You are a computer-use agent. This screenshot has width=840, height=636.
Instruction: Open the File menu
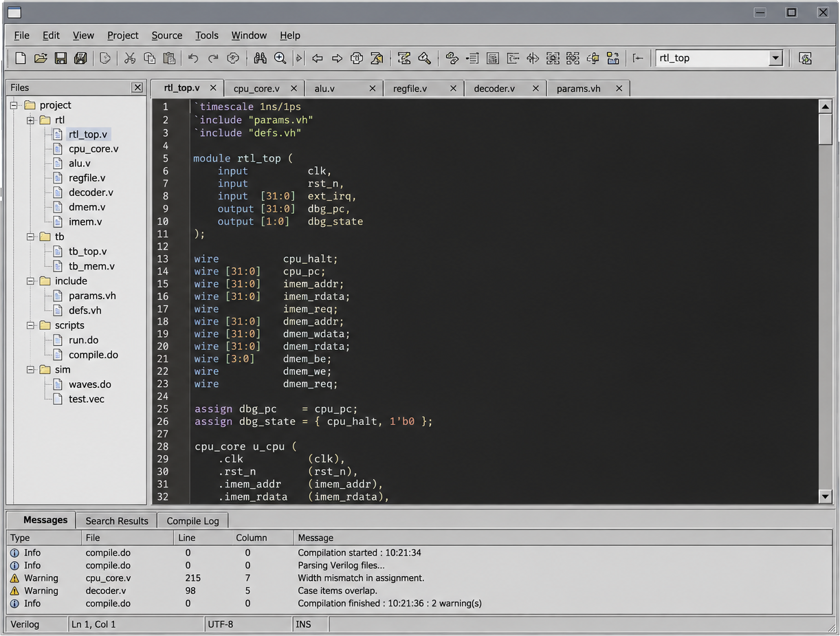[x=21, y=35]
